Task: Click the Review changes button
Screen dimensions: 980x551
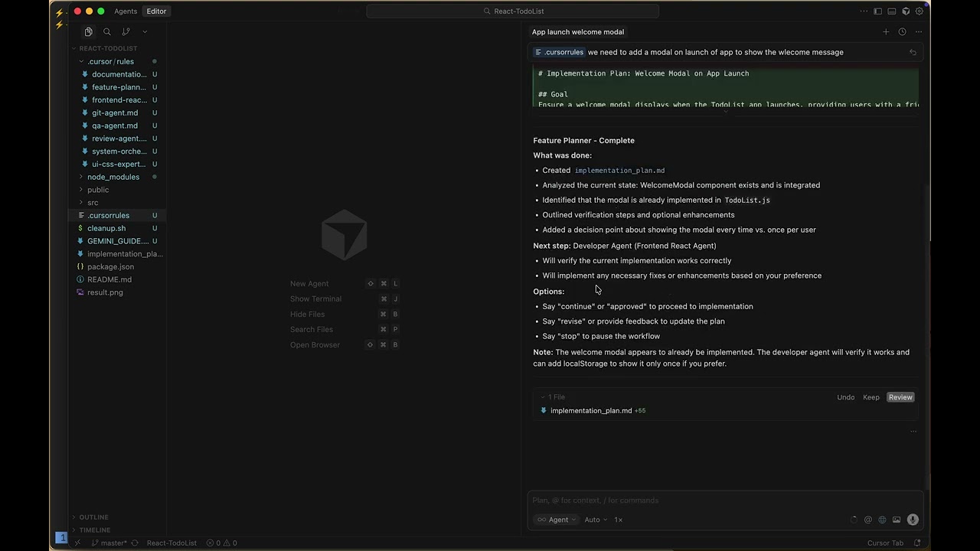Action: 900,397
